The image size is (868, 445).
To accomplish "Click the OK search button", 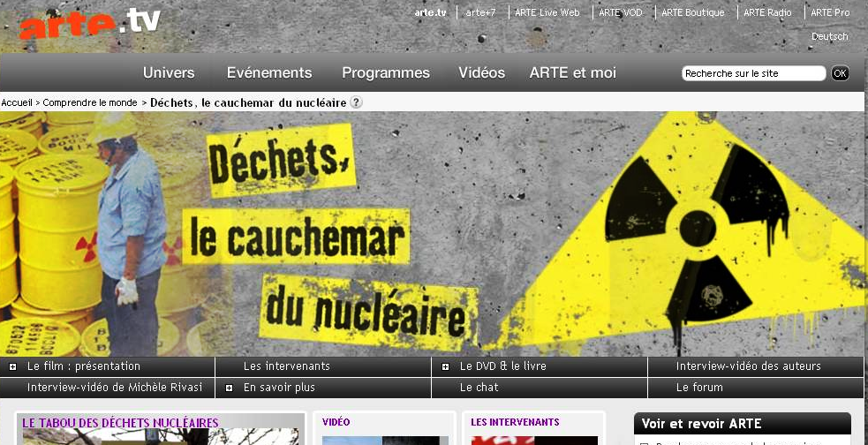I will point(840,73).
